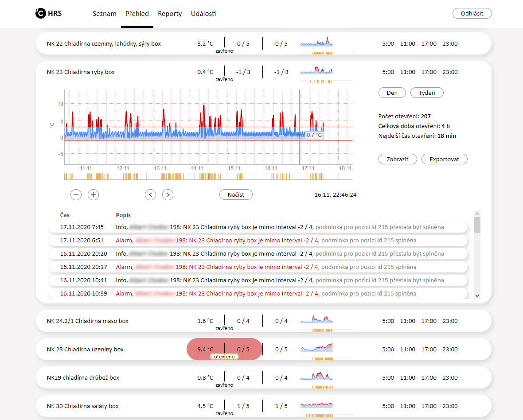This screenshot has height=420, width=523.
Task: Open the Seznam tab
Action: click(x=105, y=14)
